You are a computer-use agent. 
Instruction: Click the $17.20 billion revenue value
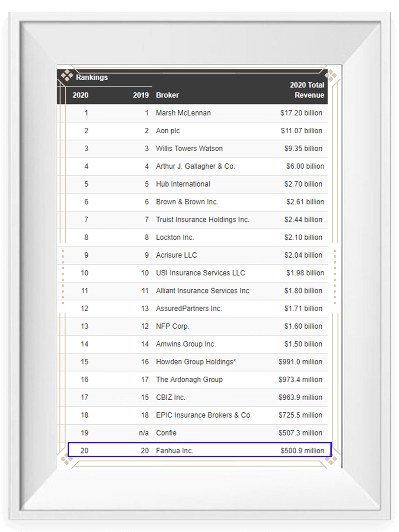[301, 113]
